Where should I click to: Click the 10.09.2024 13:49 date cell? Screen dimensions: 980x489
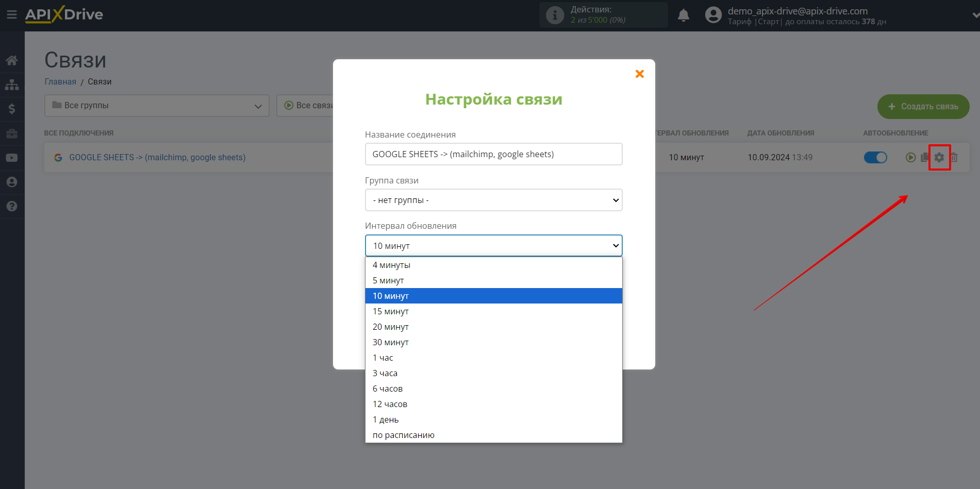coord(780,157)
